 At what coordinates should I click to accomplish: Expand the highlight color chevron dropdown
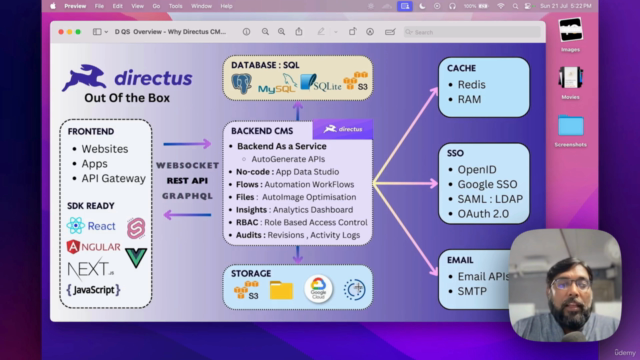point(336,32)
